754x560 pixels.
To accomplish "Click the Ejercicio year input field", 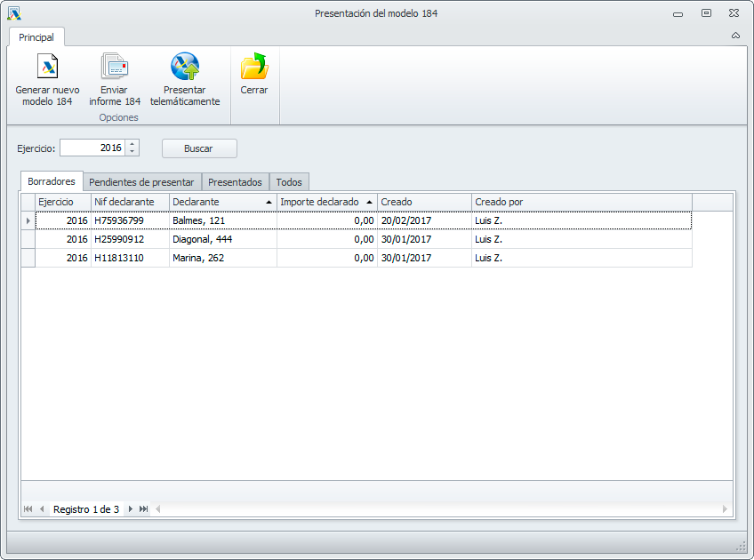I will point(92,148).
